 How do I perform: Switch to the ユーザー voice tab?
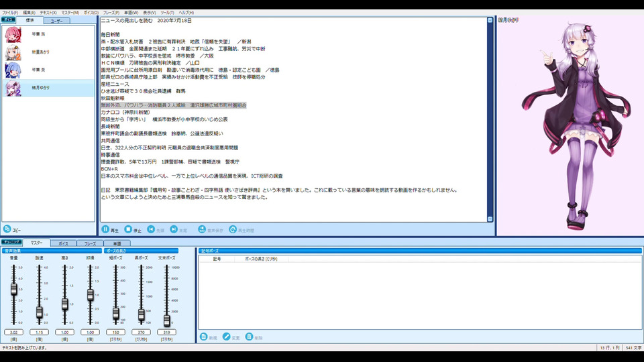[x=56, y=21]
